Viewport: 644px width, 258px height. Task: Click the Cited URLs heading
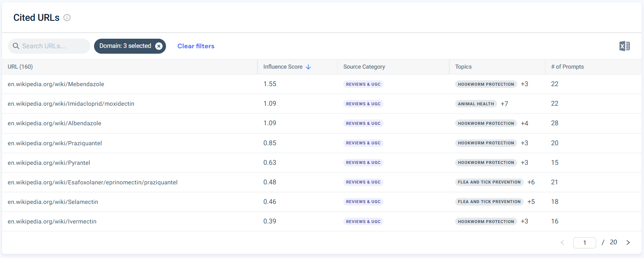(37, 18)
